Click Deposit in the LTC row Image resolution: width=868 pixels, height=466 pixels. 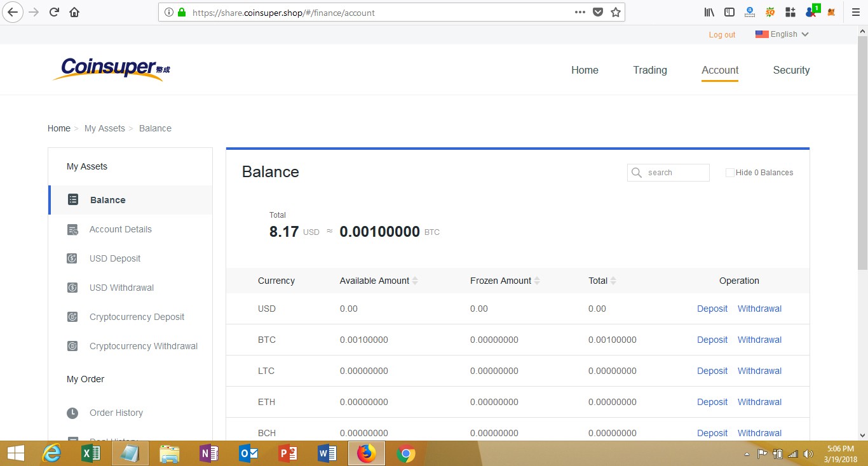click(712, 371)
